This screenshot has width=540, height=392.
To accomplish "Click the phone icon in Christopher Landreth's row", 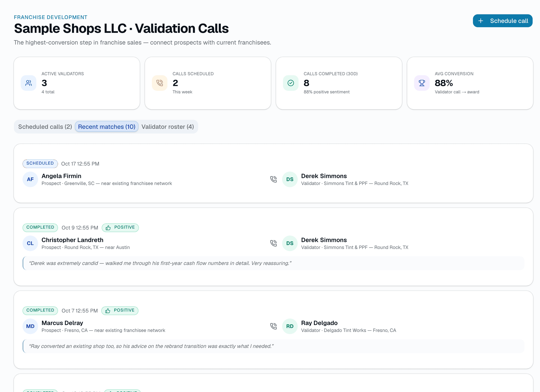I will [x=274, y=243].
